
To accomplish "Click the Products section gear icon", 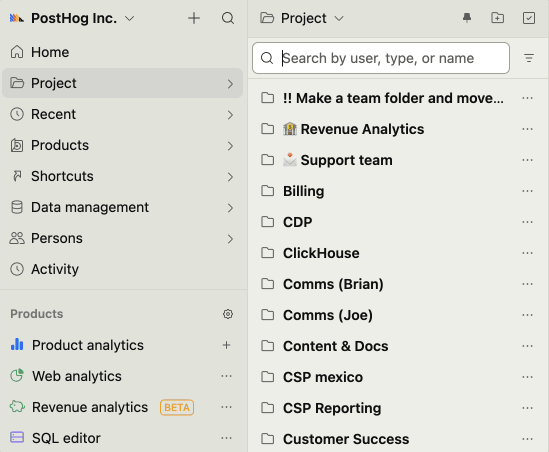I will click(x=228, y=314).
